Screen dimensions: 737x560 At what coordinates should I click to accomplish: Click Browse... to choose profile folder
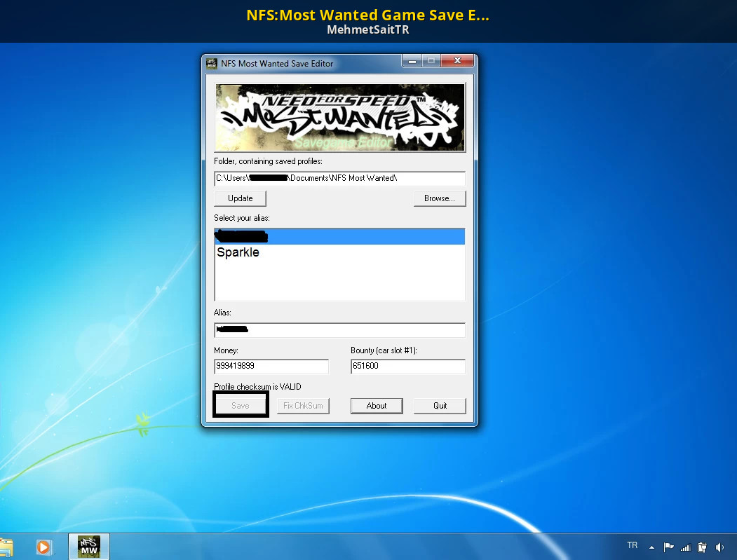[x=440, y=198]
